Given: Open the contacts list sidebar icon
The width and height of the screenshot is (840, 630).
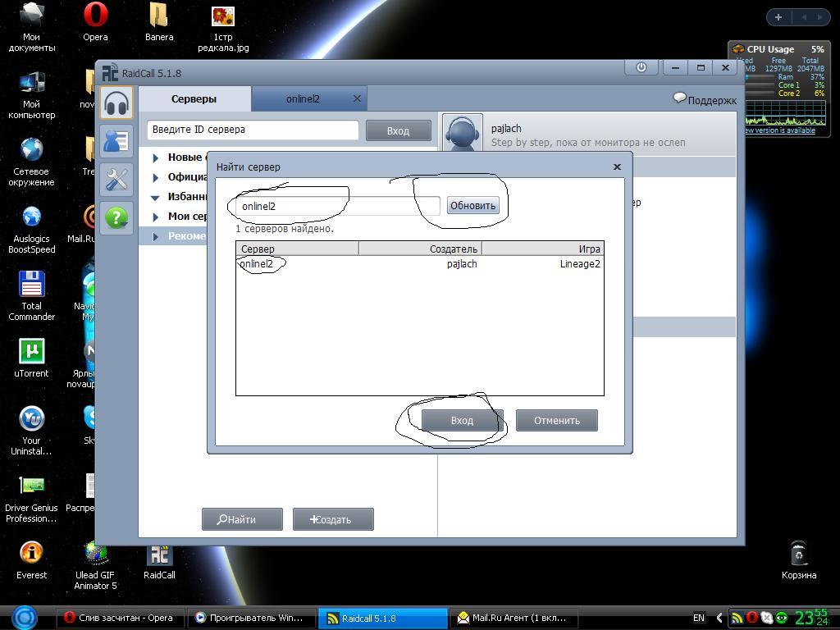Looking at the screenshot, I should [x=116, y=141].
